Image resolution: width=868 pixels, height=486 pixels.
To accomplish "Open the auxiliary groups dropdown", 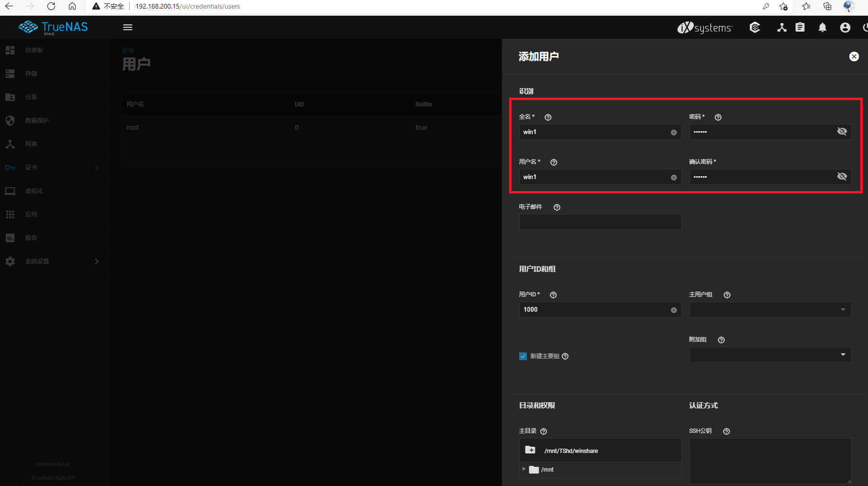I will coord(770,354).
